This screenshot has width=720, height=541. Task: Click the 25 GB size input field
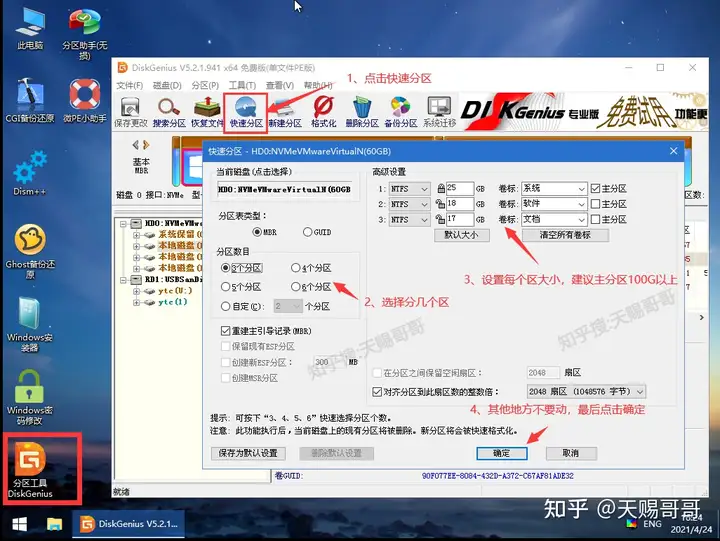click(x=460, y=188)
